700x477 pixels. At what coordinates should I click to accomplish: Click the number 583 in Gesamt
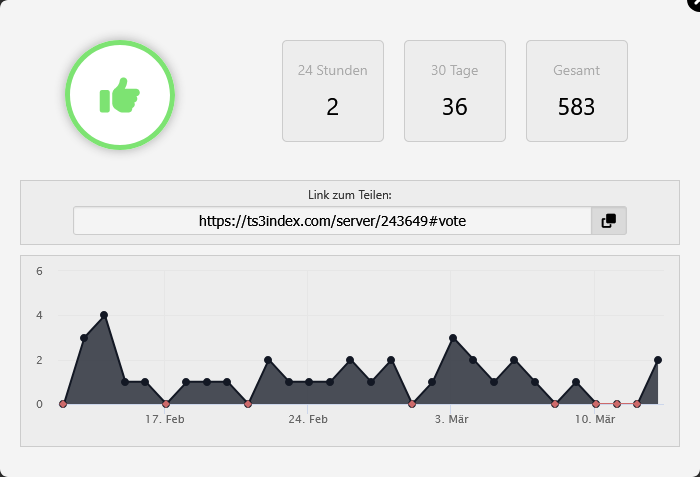(576, 107)
